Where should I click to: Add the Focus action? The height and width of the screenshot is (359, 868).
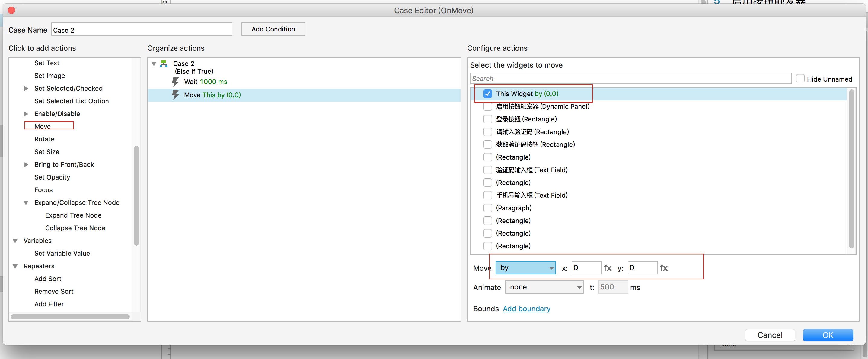43,190
